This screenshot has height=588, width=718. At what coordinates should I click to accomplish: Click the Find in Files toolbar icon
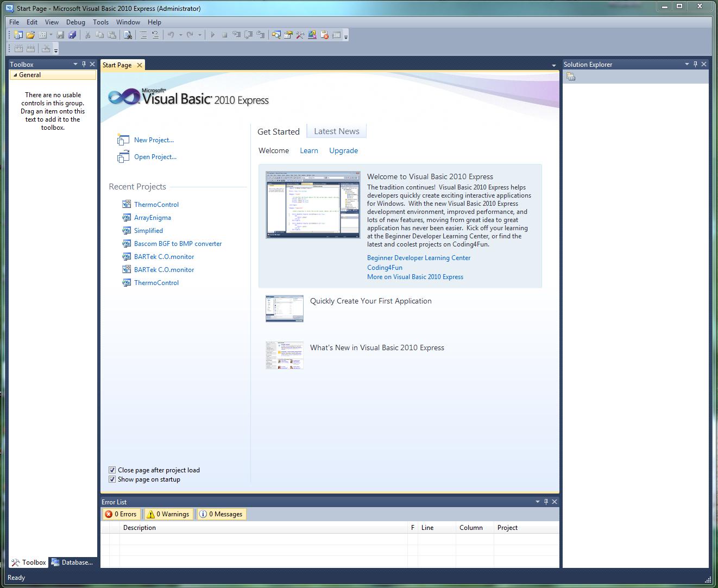127,35
